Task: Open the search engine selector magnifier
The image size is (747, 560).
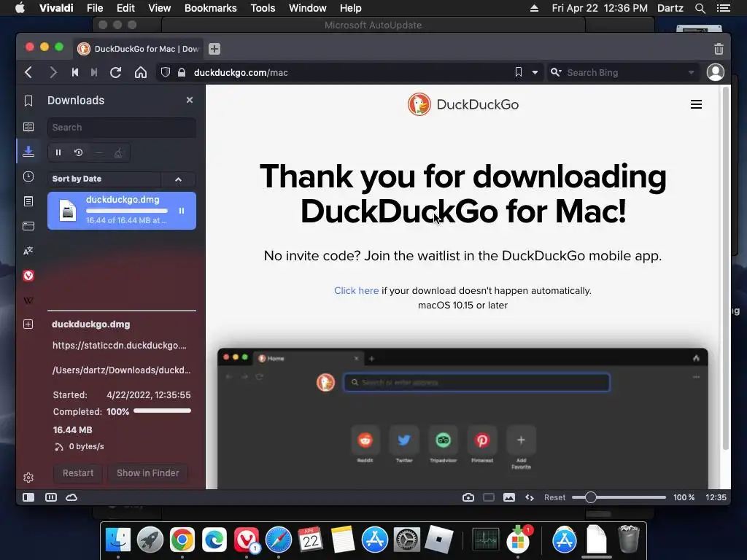Action: click(x=555, y=72)
